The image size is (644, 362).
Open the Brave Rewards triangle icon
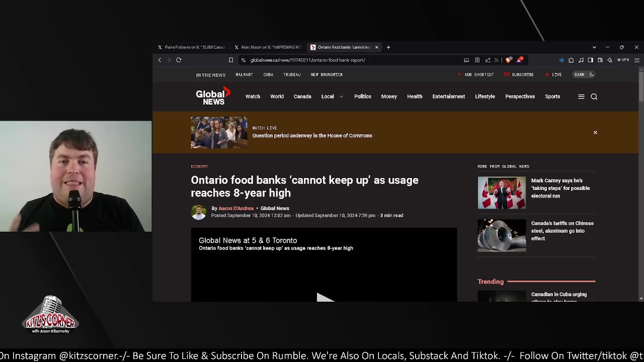tap(520, 60)
